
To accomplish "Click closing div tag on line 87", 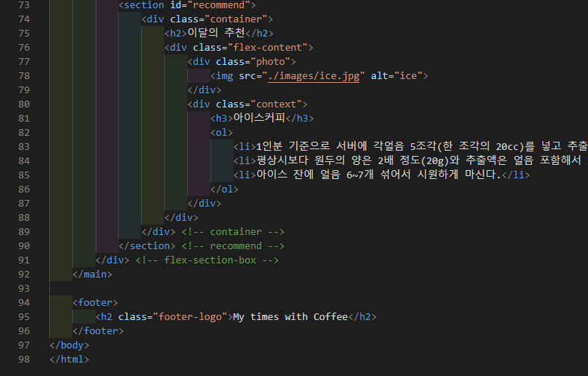I will [x=204, y=204].
